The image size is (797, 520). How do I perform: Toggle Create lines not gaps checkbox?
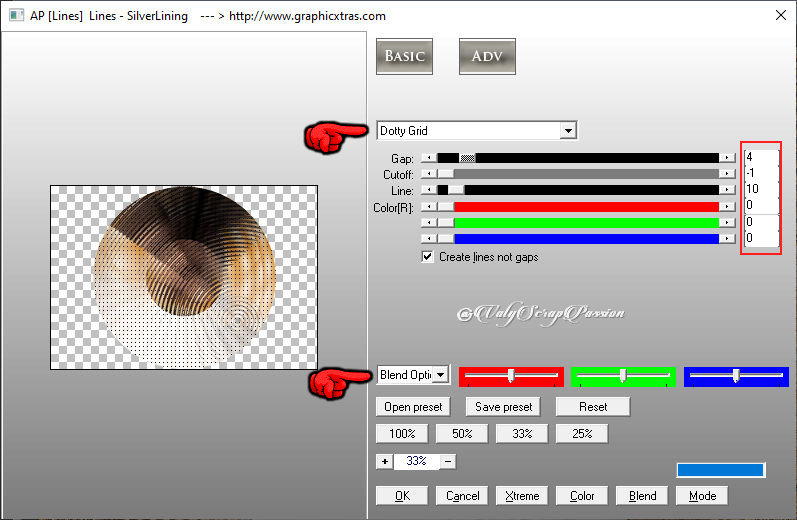pos(428,257)
